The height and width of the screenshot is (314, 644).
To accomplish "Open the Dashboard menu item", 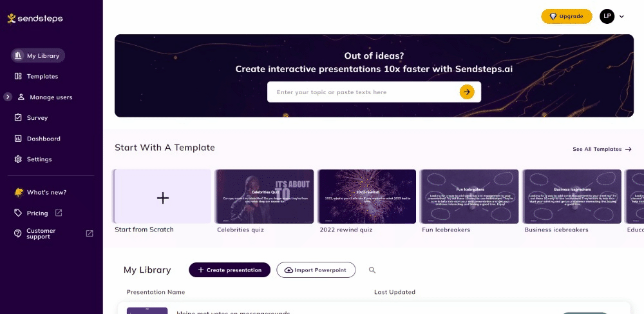I will coord(37,139).
